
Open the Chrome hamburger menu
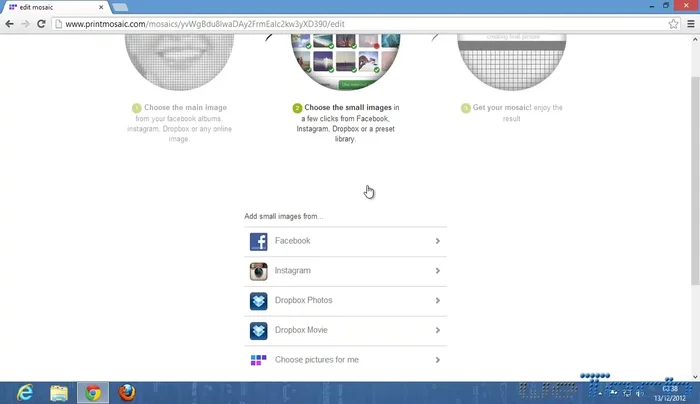click(689, 23)
